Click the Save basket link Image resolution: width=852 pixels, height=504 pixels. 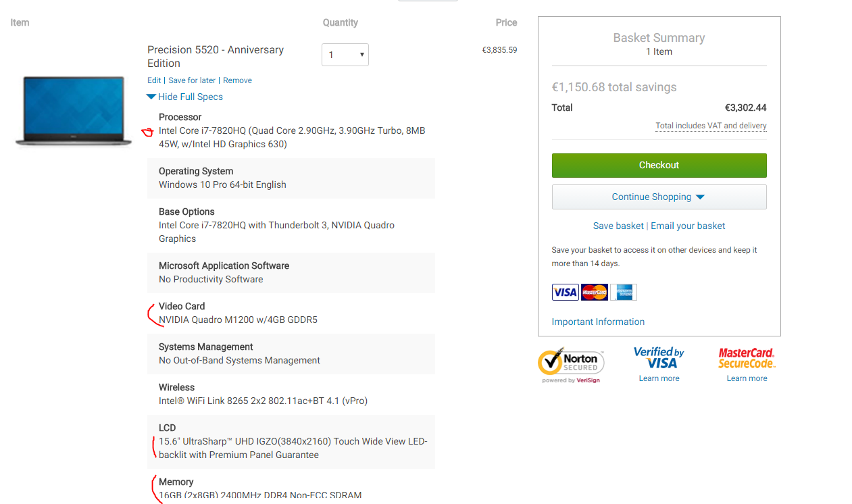coord(618,226)
